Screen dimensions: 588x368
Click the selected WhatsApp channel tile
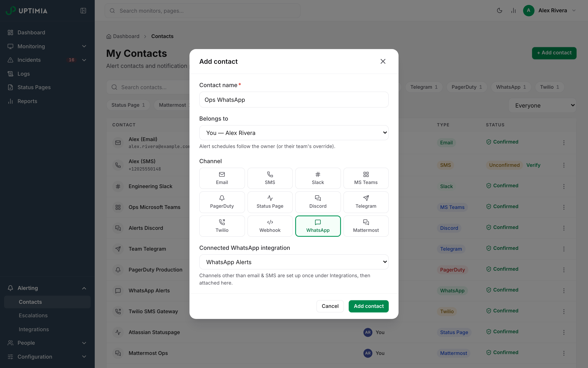(318, 226)
